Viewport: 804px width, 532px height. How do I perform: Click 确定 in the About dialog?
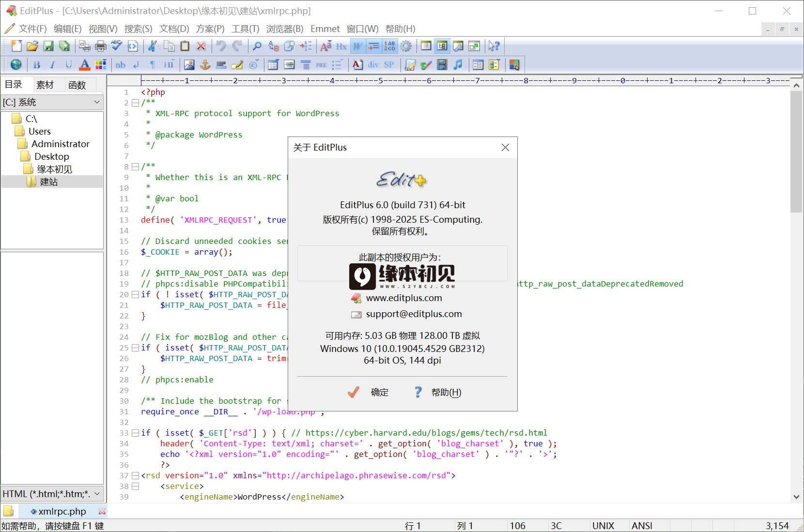point(369,392)
